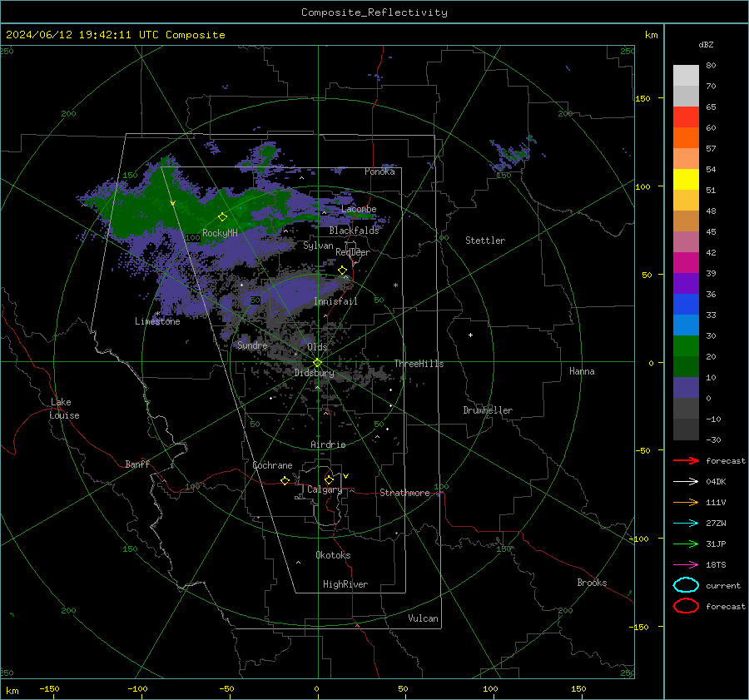The image size is (749, 700).
Task: Click the Vulcan town label
Action: click(423, 618)
